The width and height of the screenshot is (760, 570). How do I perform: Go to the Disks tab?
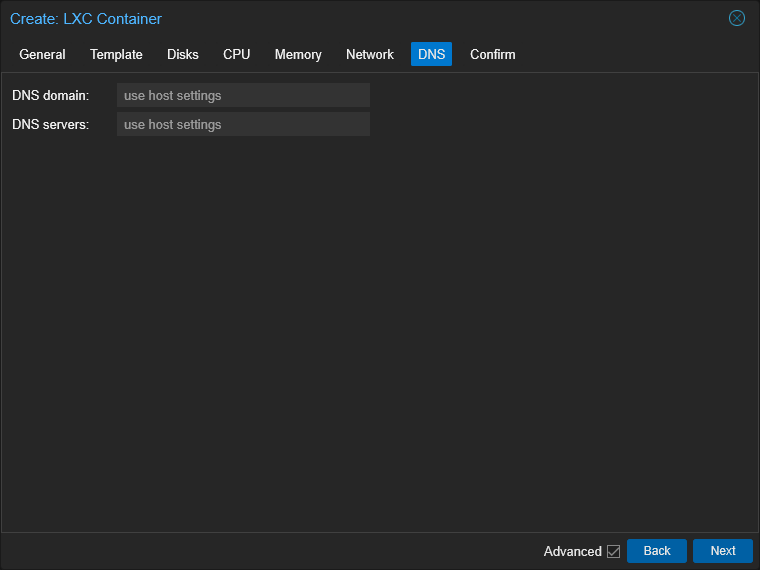coord(183,54)
